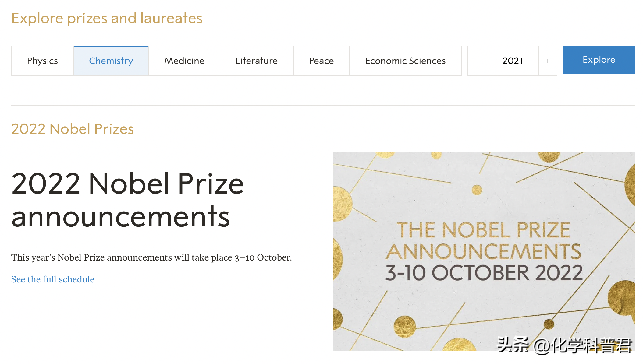Select the Peace prize category
Screen dimensions: 643x364
tap(321, 61)
